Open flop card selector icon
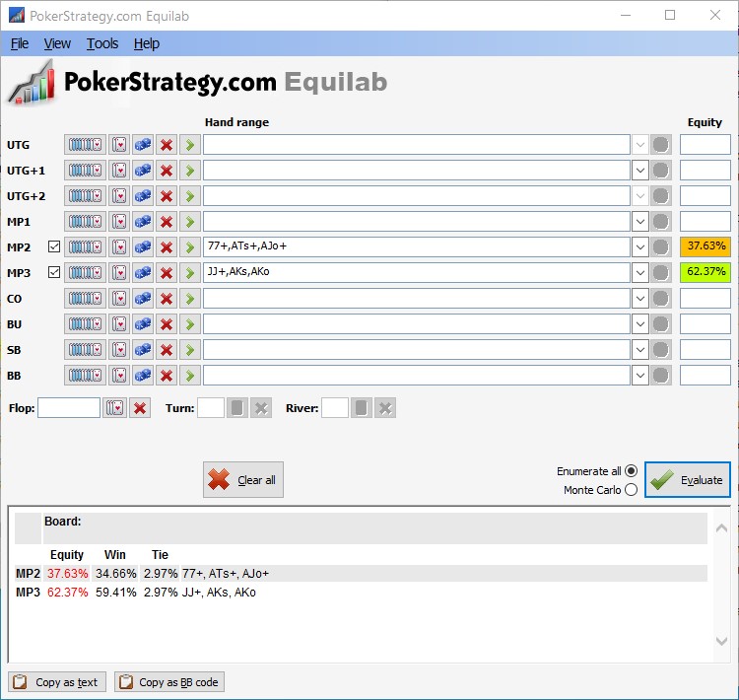This screenshot has width=739, height=700. [115, 408]
